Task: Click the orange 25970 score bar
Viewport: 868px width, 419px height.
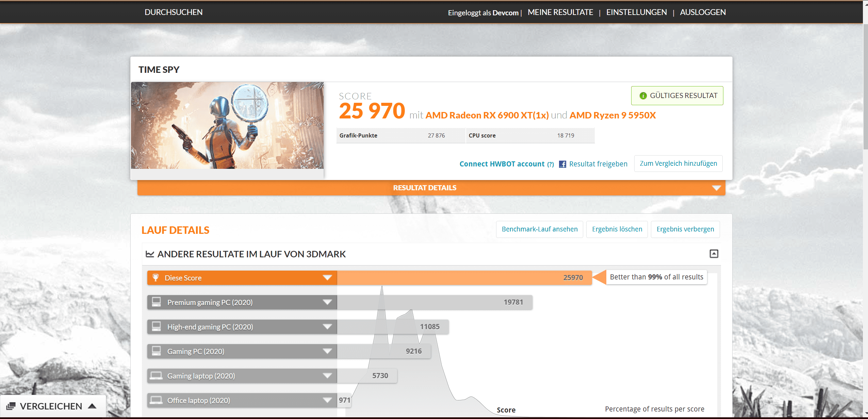Action: pos(464,278)
